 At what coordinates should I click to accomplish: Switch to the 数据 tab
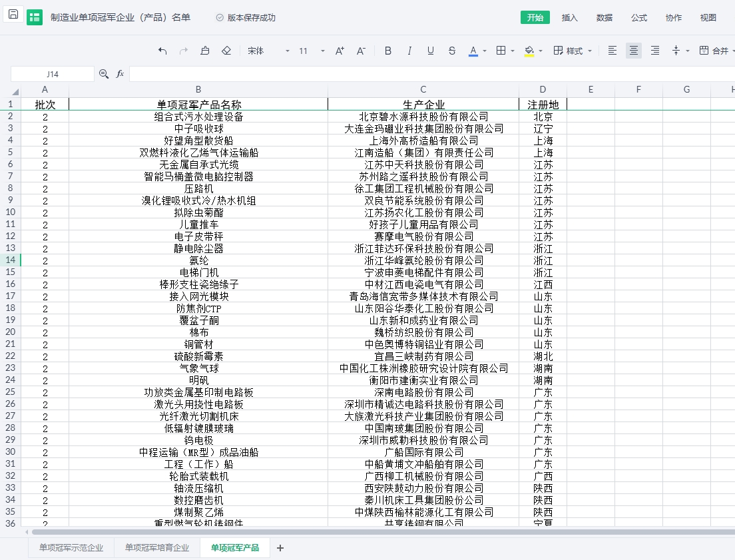(605, 18)
